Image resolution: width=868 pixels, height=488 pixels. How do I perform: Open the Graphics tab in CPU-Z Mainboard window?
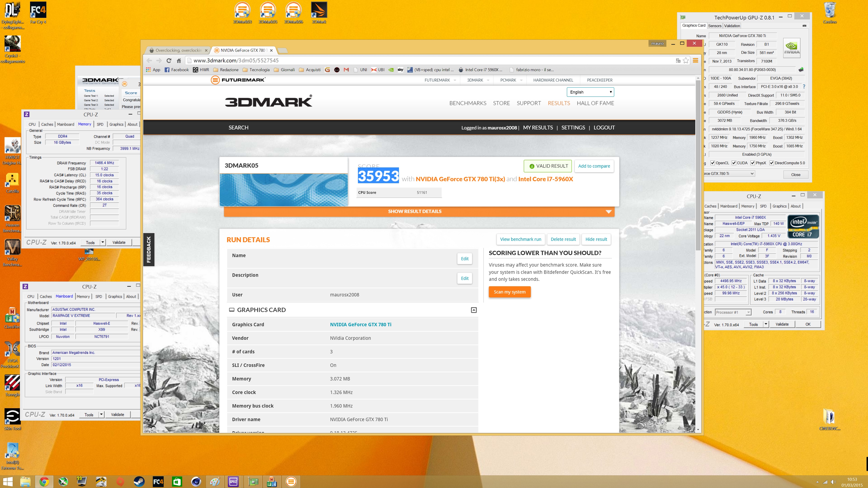click(115, 297)
